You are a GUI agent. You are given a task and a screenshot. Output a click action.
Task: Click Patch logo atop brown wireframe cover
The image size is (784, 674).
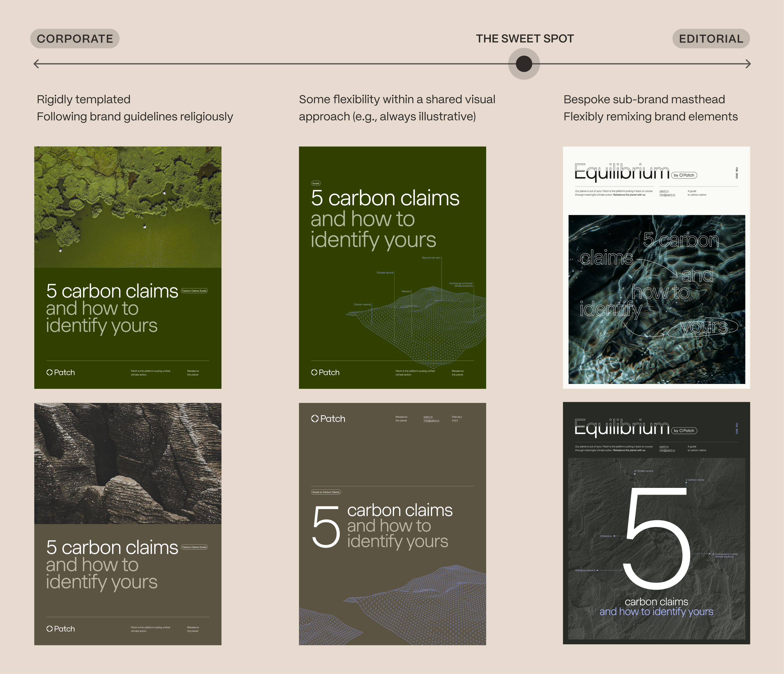pyautogui.click(x=328, y=418)
